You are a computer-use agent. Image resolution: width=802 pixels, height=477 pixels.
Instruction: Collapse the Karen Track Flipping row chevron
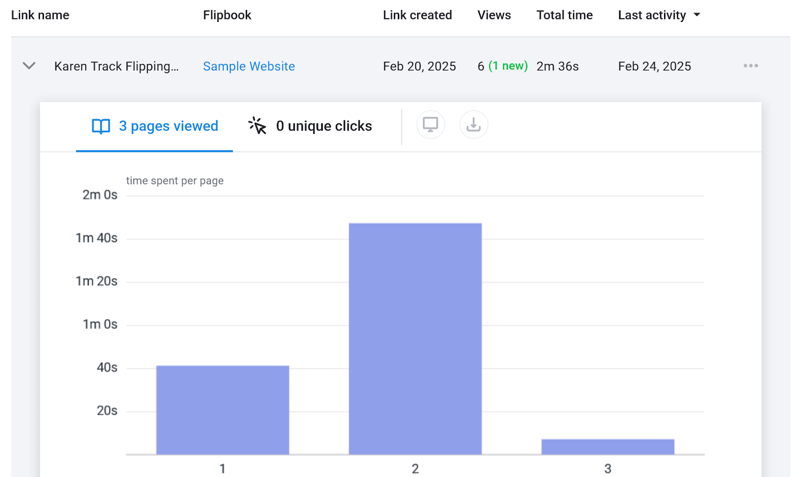(29, 66)
